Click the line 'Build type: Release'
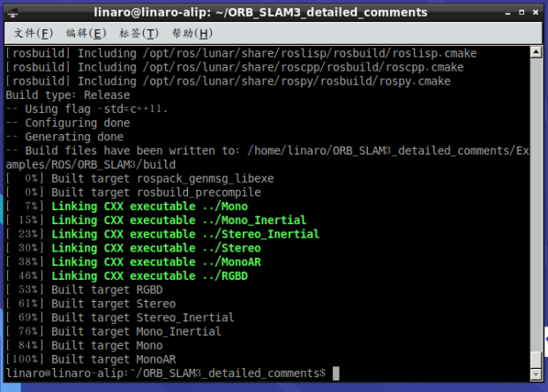 pyautogui.click(x=68, y=95)
